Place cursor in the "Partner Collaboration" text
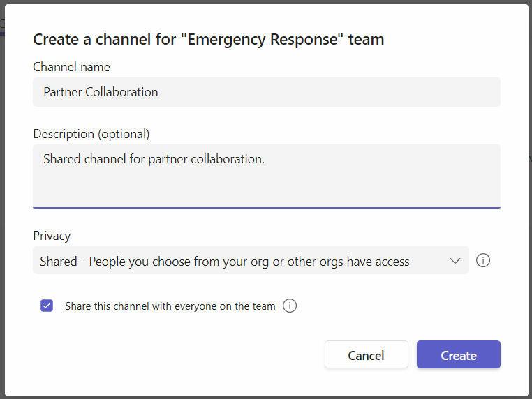 [101, 92]
